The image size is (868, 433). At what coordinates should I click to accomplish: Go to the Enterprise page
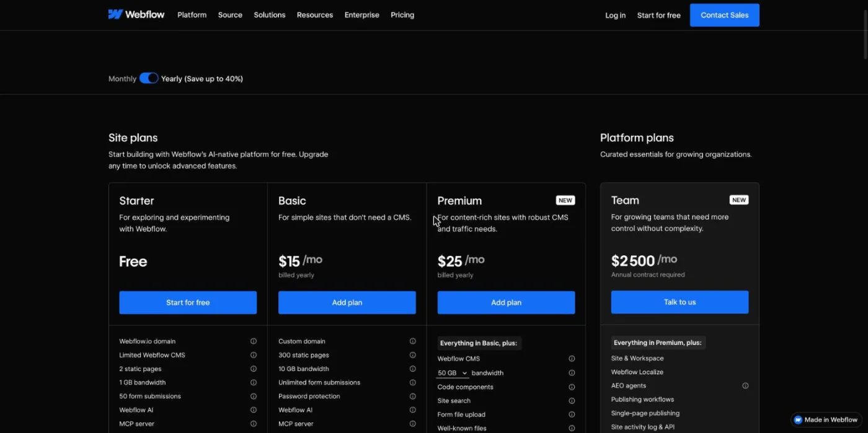362,15
